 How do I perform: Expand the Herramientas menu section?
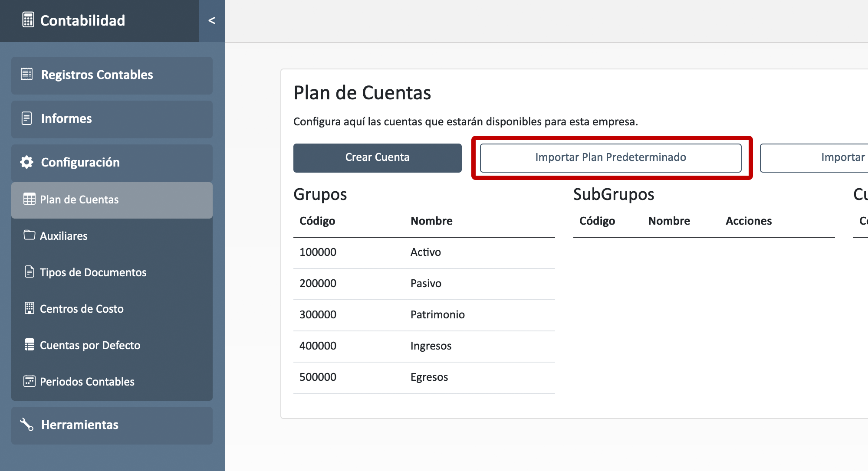click(x=112, y=425)
